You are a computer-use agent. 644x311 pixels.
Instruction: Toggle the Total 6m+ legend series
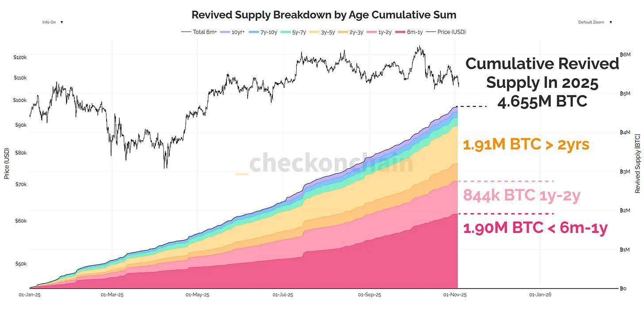coord(205,32)
